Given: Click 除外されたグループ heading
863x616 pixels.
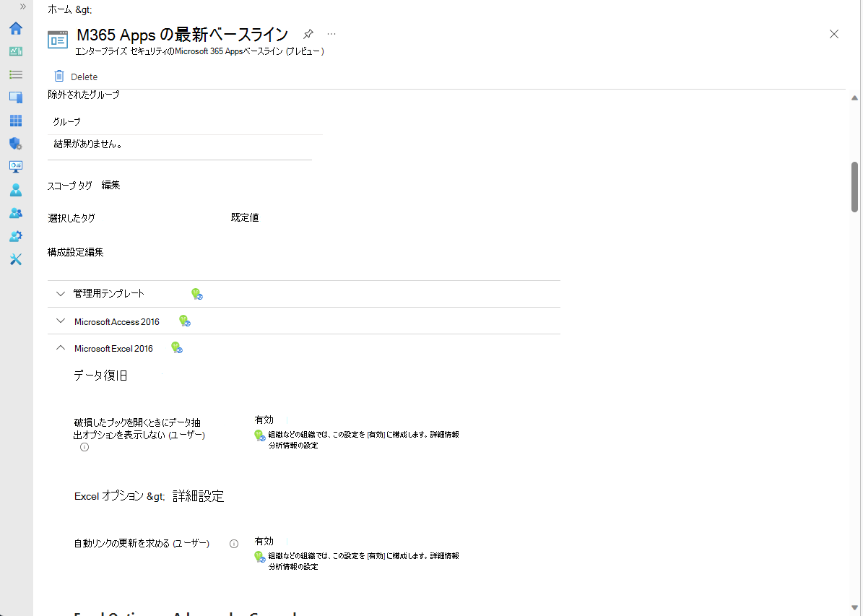Looking at the screenshot, I should (84, 95).
